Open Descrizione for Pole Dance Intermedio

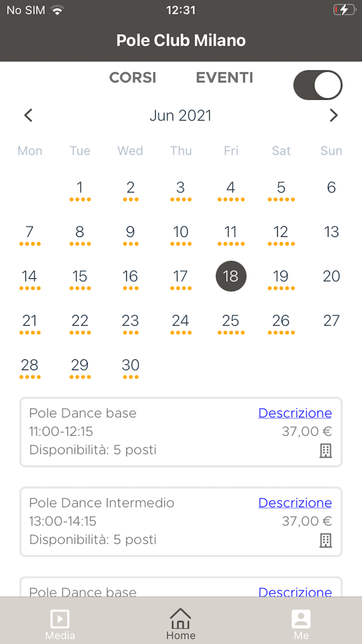295,503
